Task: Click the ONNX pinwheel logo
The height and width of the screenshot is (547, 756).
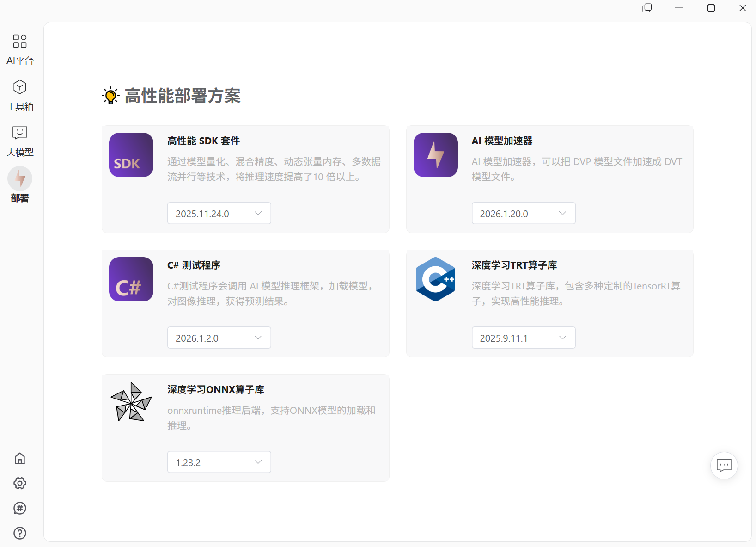Action: pyautogui.click(x=131, y=402)
